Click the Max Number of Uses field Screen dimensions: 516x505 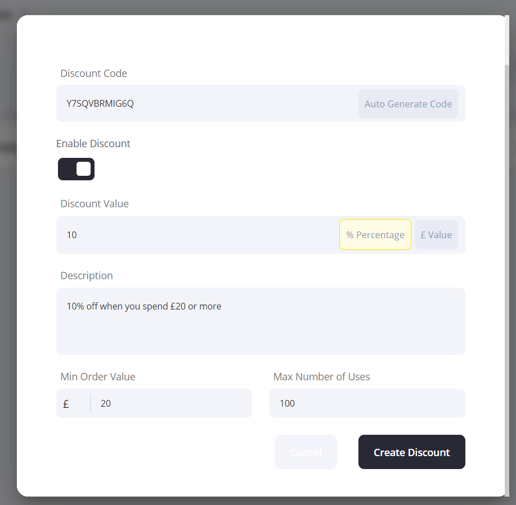(367, 403)
